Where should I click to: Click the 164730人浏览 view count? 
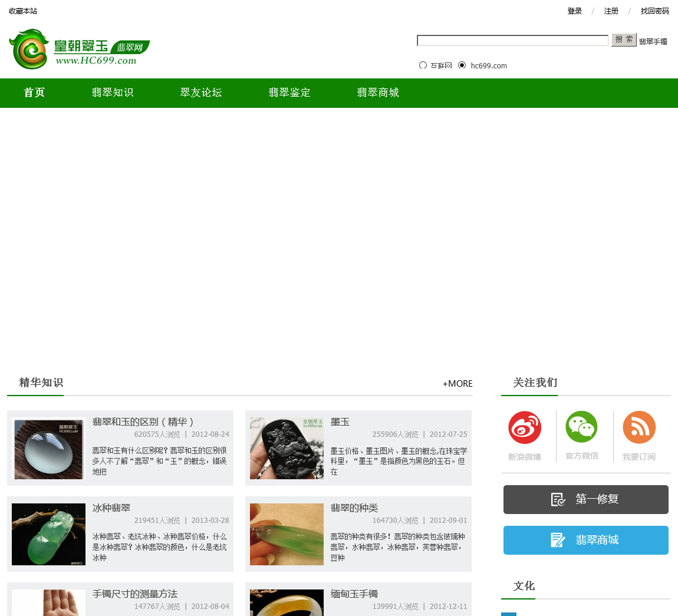(x=395, y=521)
